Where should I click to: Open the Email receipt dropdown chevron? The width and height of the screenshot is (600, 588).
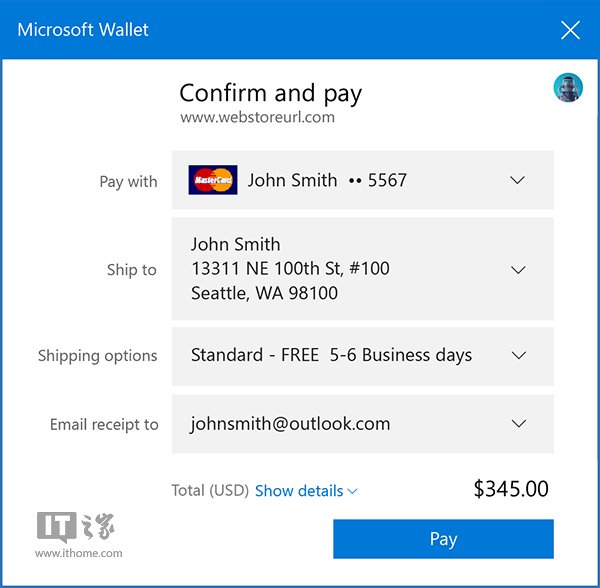[518, 423]
